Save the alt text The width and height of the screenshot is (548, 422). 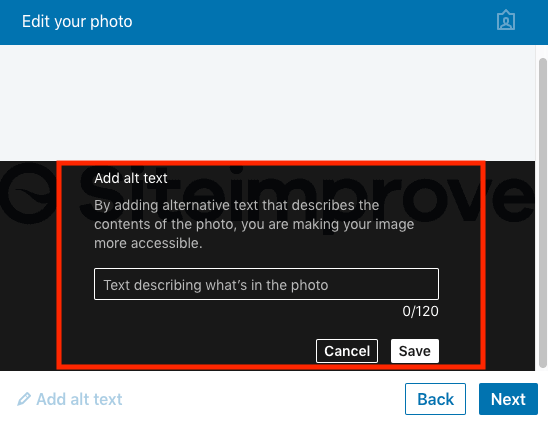point(414,351)
